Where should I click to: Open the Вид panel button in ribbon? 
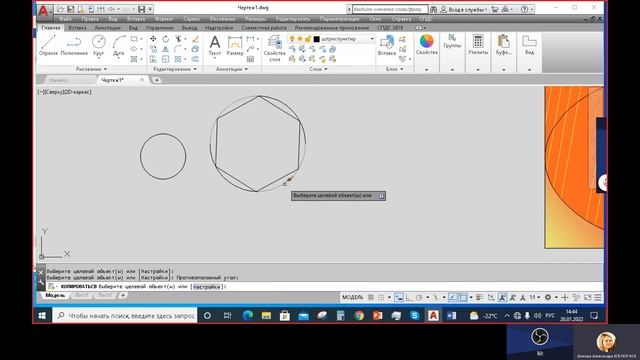529,44
